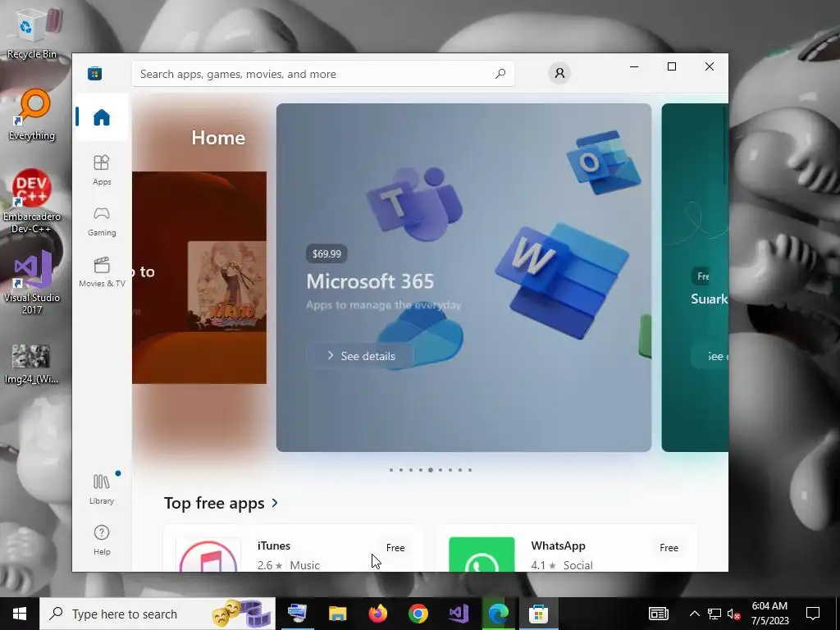840x630 pixels.
Task: Open the Home section in the Store sidebar
Action: tap(101, 117)
